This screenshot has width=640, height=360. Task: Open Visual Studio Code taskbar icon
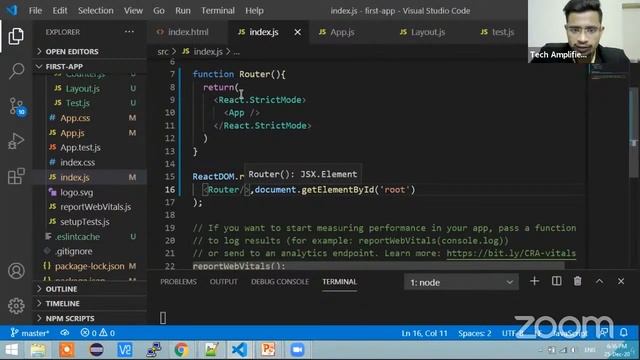click(239, 350)
